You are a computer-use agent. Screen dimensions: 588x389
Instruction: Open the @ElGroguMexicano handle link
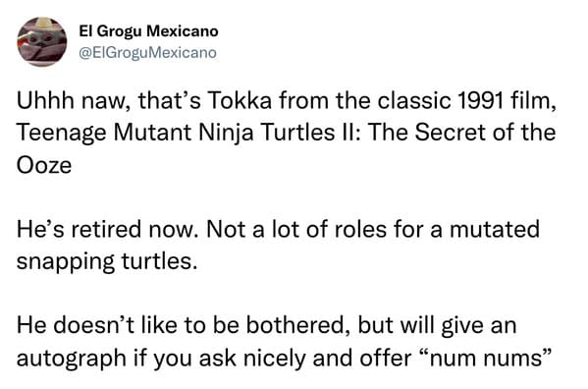148,52
